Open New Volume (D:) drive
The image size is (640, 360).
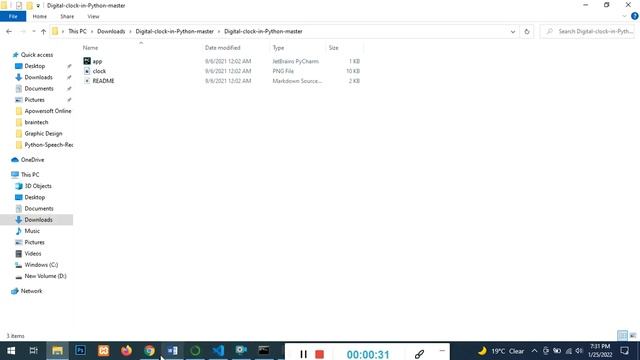[45, 276]
